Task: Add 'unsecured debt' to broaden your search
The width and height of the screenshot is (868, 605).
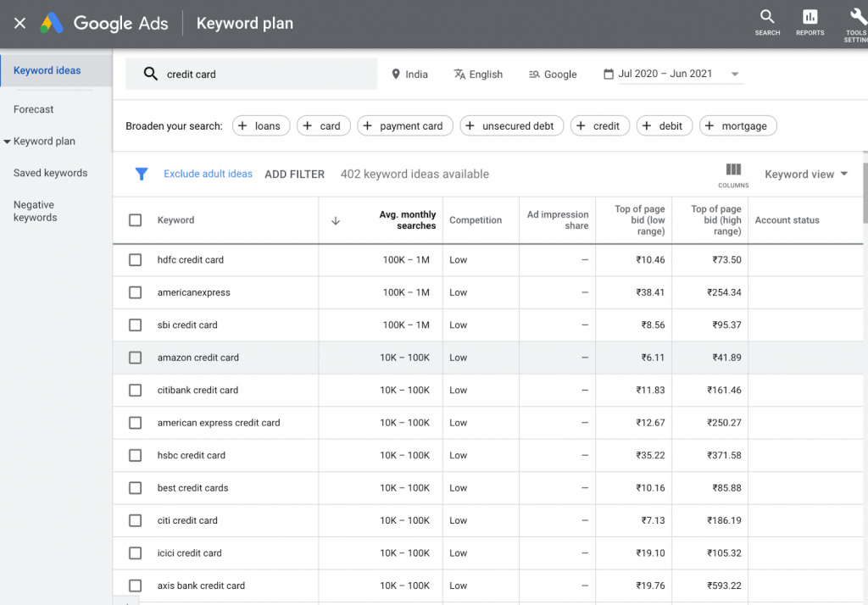Action: pos(512,125)
